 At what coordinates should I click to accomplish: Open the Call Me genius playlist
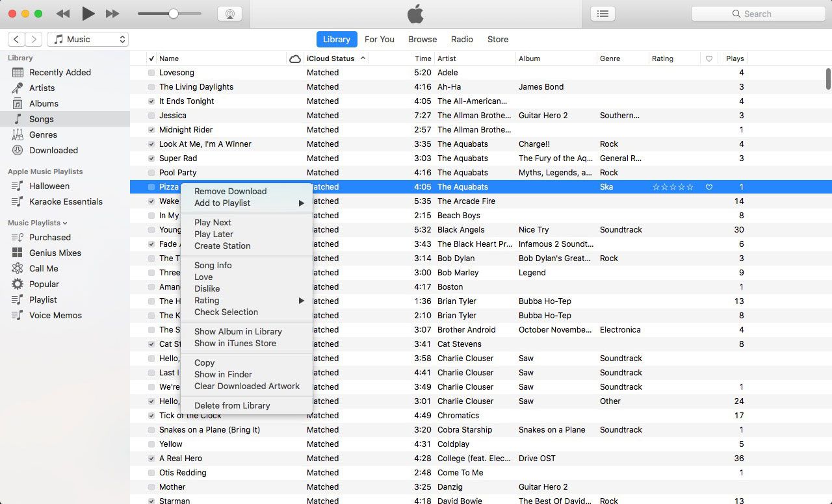coord(44,269)
